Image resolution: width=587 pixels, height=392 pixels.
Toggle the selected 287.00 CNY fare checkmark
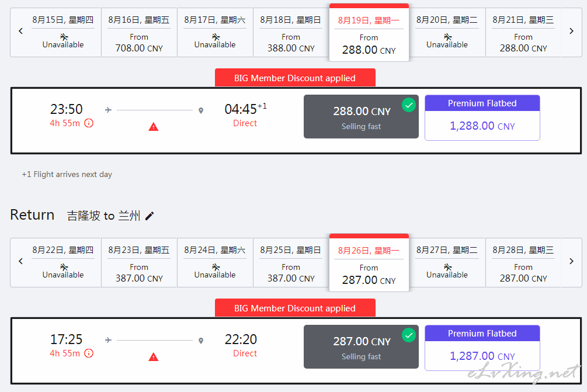tap(409, 335)
